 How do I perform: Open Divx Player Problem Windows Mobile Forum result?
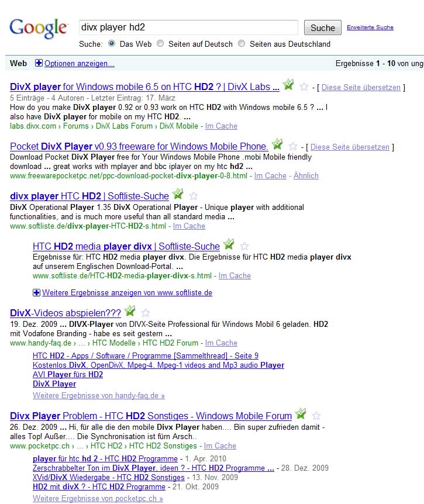(x=151, y=416)
